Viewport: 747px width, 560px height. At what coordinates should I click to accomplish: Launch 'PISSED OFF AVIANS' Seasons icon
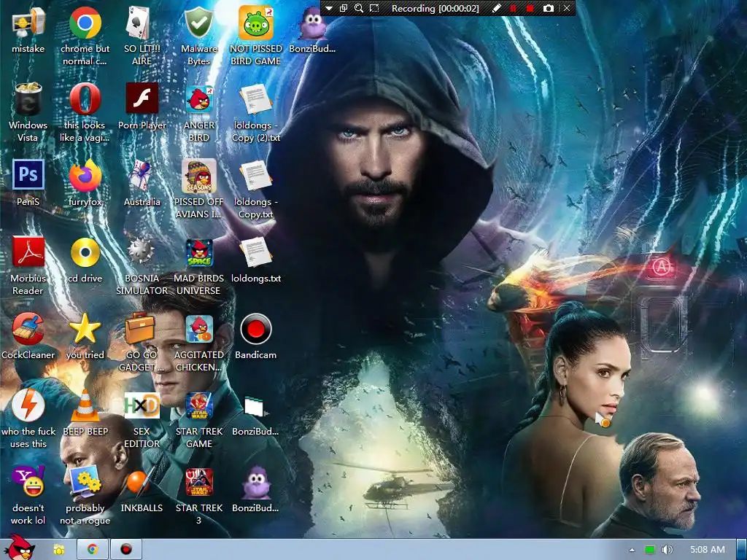pos(198,176)
